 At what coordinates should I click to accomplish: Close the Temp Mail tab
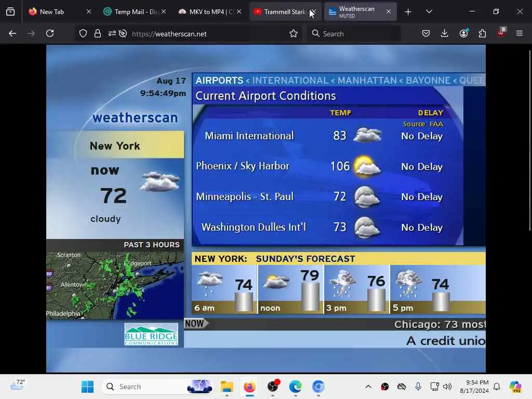click(164, 11)
